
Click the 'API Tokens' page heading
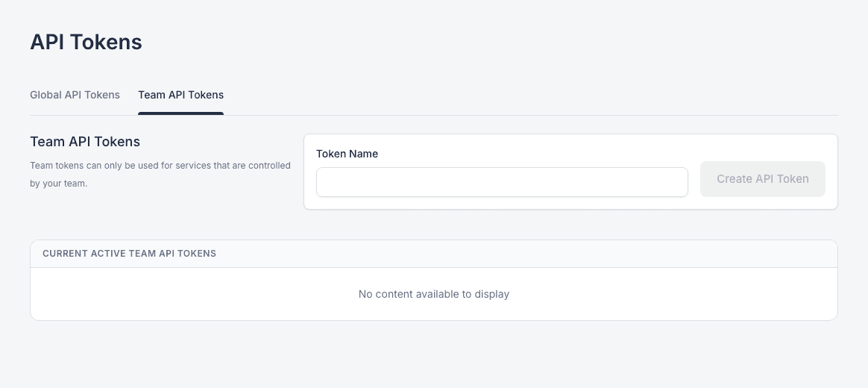point(86,42)
